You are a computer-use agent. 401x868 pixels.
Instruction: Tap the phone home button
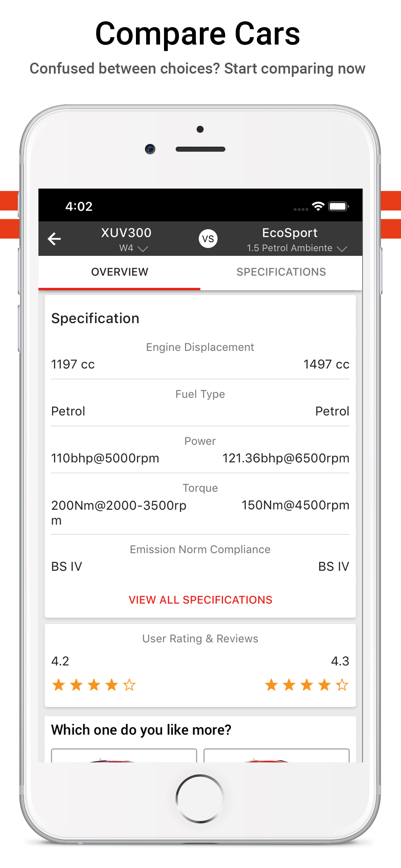200,799
